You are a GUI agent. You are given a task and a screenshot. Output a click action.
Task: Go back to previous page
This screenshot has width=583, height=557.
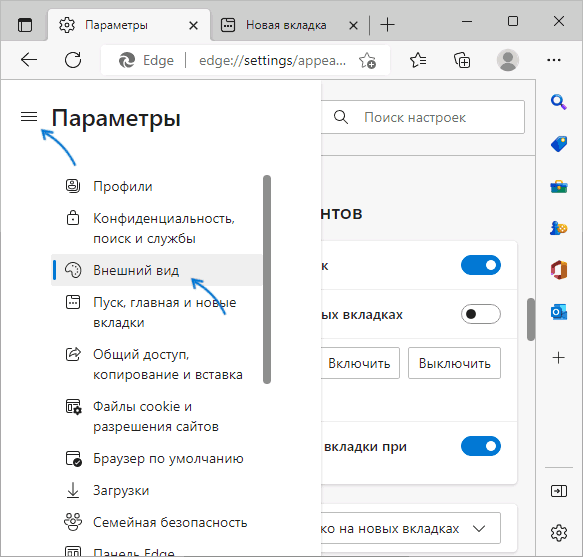(x=29, y=59)
